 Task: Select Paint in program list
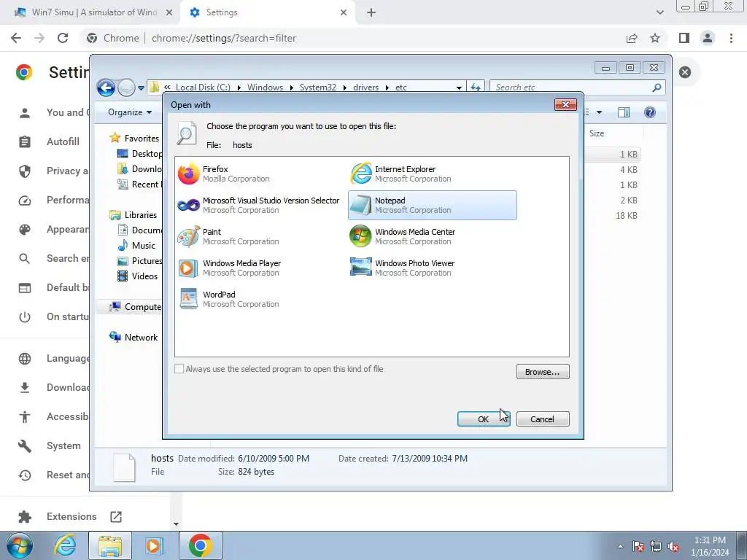point(228,237)
